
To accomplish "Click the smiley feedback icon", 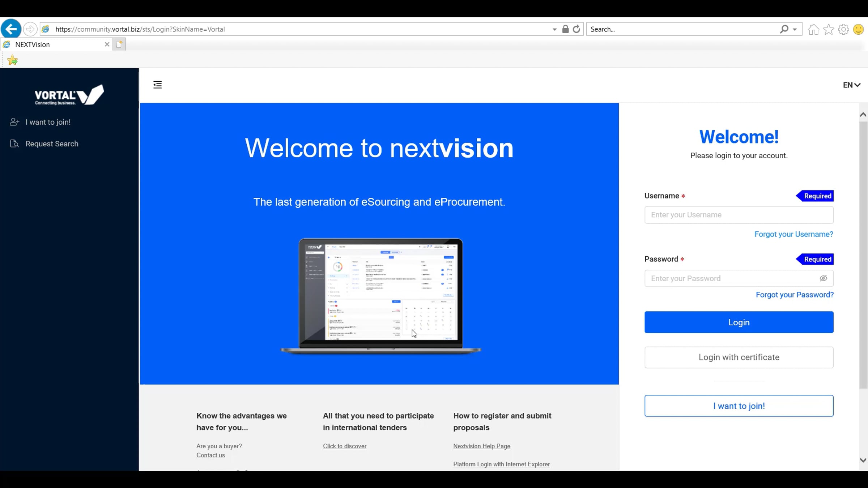I will pos(858,29).
